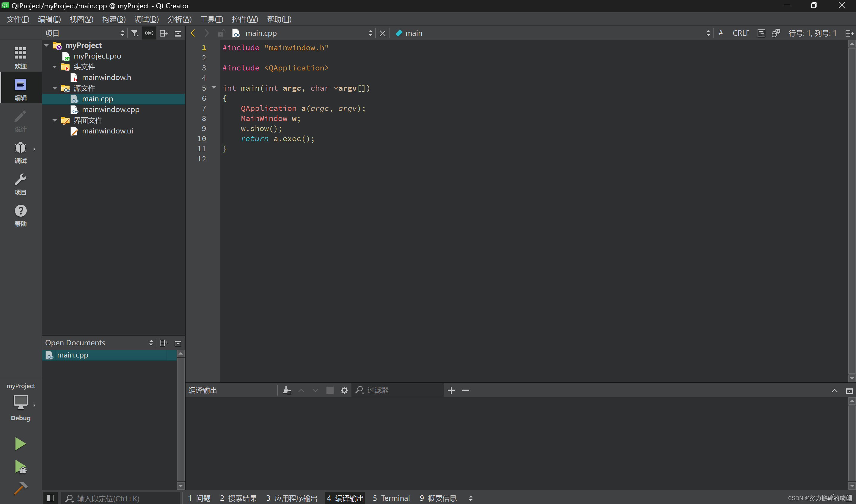Toggle synchronize with editor link icon
856x504 pixels.
[x=149, y=33]
